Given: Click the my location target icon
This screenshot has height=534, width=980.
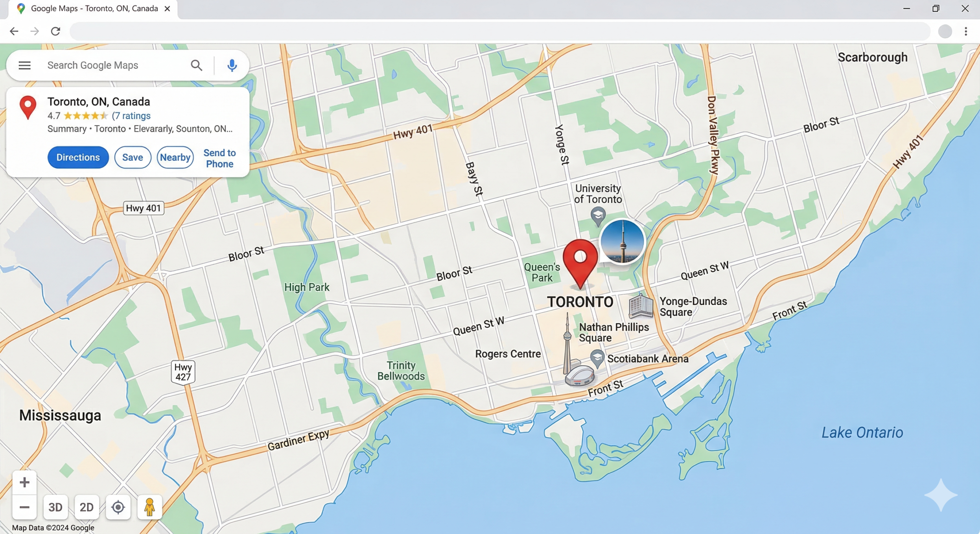Looking at the screenshot, I should [x=118, y=507].
